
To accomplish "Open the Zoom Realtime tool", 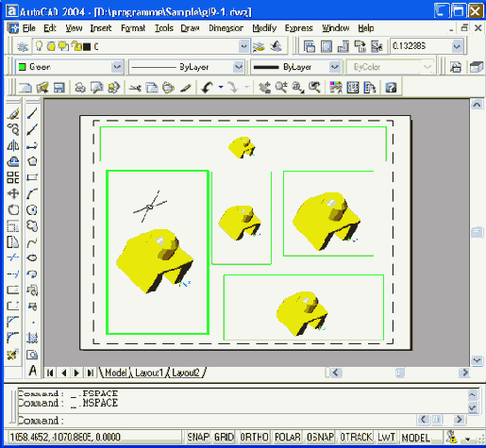I will click(281, 88).
